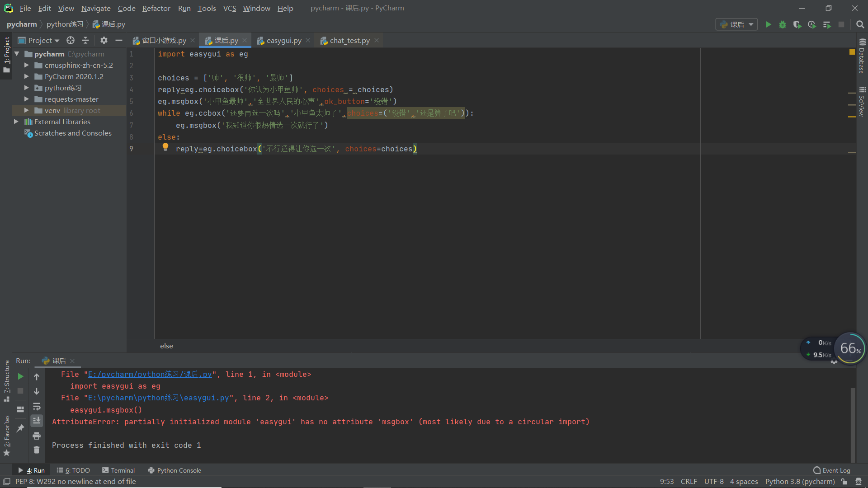Image resolution: width=868 pixels, height=488 pixels.
Task: Expand the requests-master folder
Action: 26,99
